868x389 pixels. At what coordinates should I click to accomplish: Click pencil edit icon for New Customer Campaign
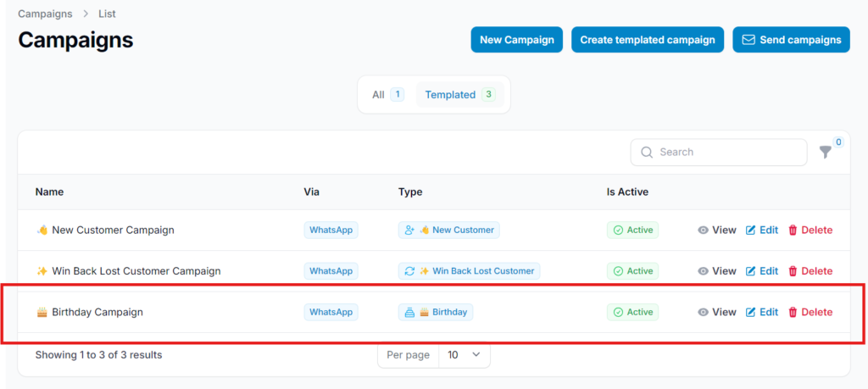[x=750, y=230]
